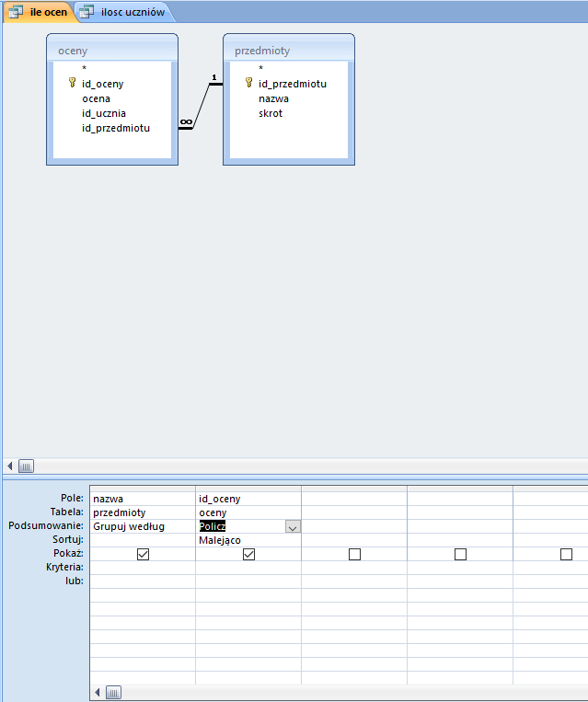This screenshot has width=588, height=702.
Task: Uncheck the Pokaż checkbox for id_oceny column
Action: tap(248, 554)
